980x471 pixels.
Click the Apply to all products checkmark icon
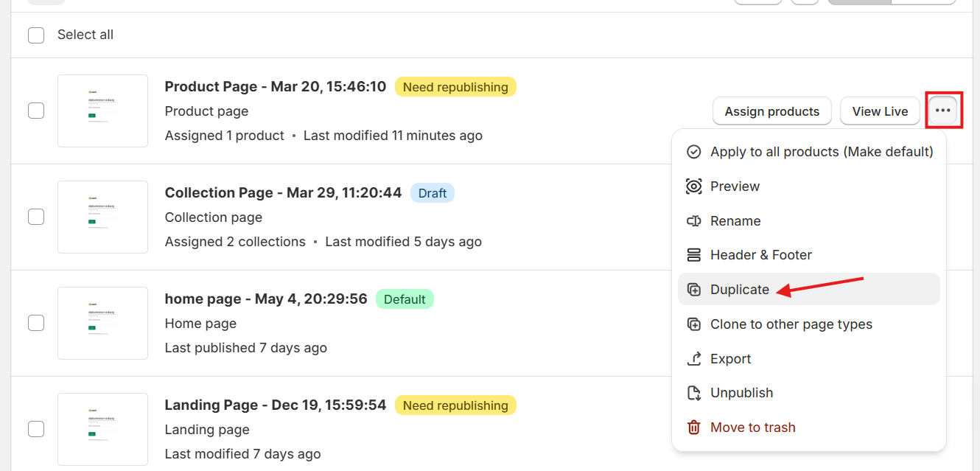[693, 151]
